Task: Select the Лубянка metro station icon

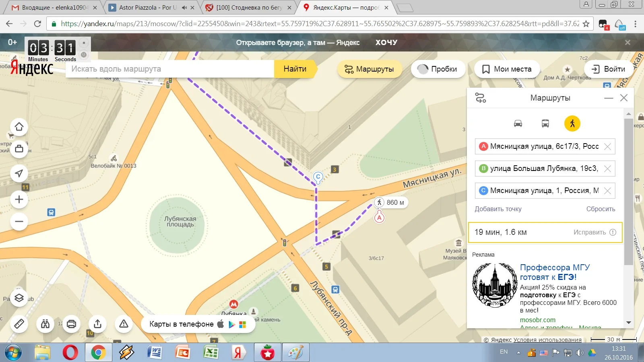Action: click(x=233, y=304)
